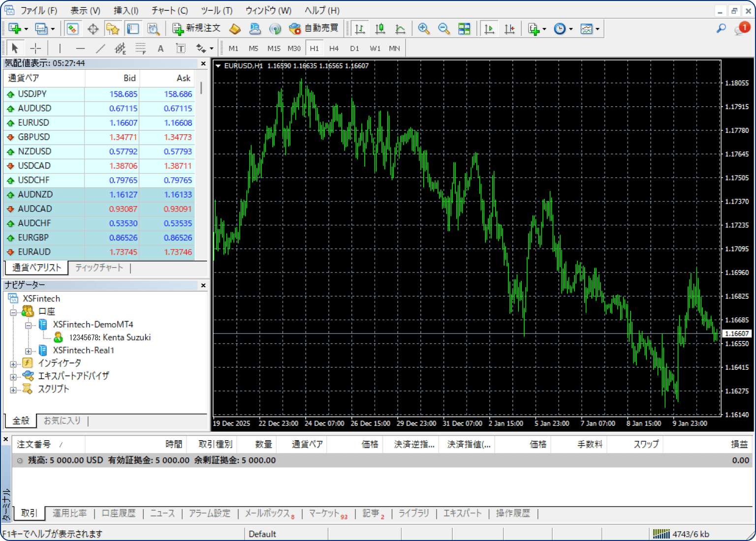The image size is (756, 541).
Task: Switch chart to H4 timeframe
Action: pyautogui.click(x=334, y=48)
